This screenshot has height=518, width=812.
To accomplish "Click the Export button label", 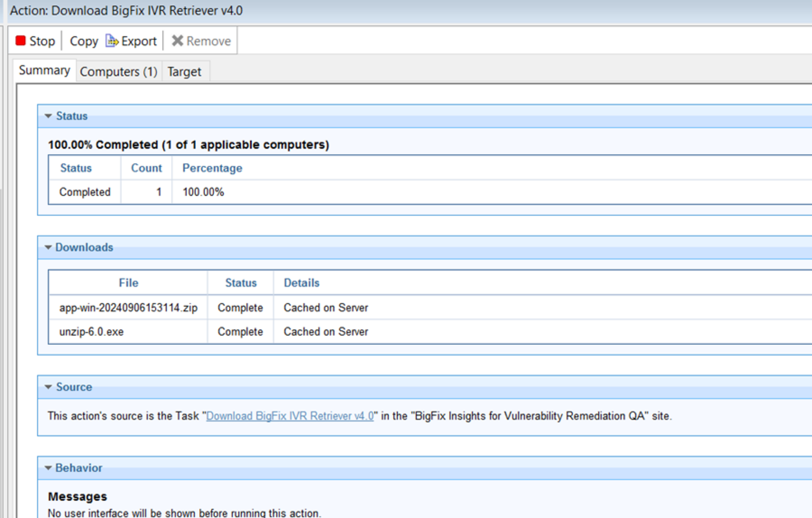I will [139, 41].
